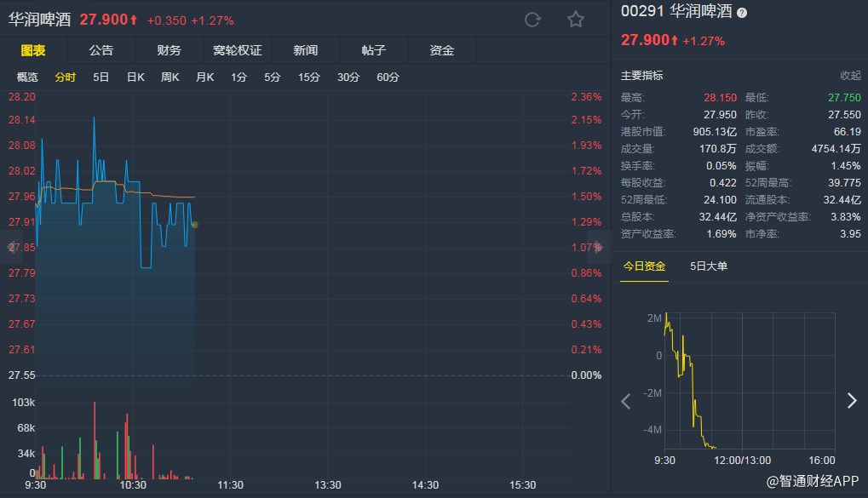Click the help icon next to 00291 华润啤酒
The height and width of the screenshot is (498, 868).
pos(741,13)
